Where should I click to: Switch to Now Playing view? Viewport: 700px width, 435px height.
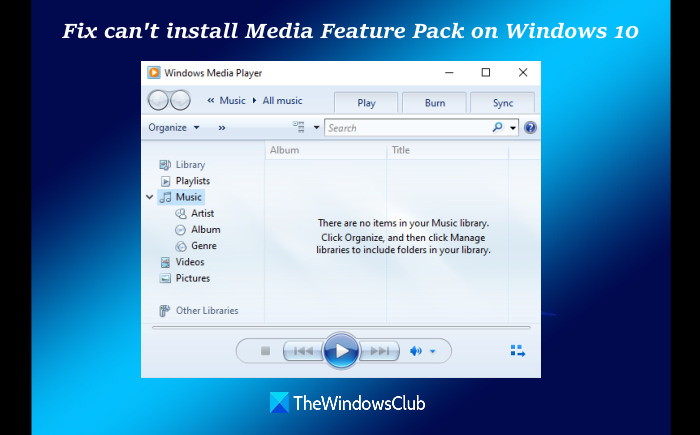517,351
